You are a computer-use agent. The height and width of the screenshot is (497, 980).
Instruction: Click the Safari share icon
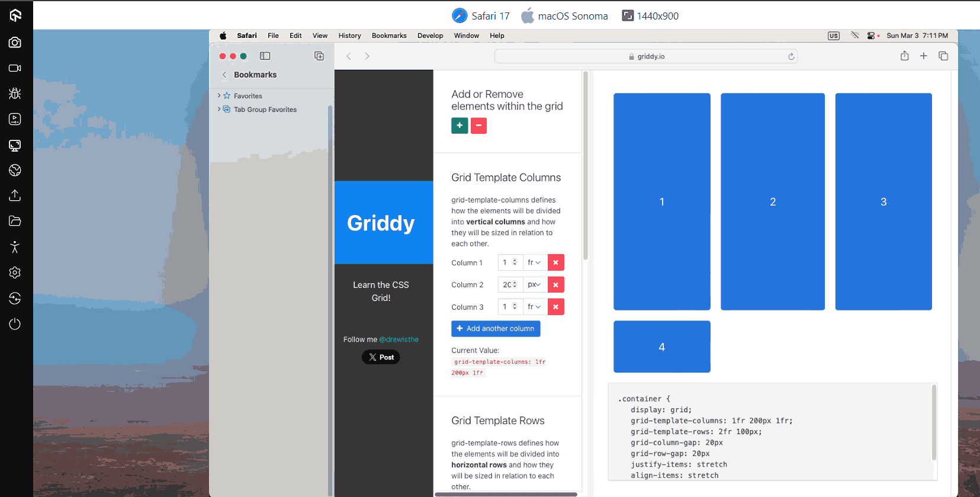[905, 56]
